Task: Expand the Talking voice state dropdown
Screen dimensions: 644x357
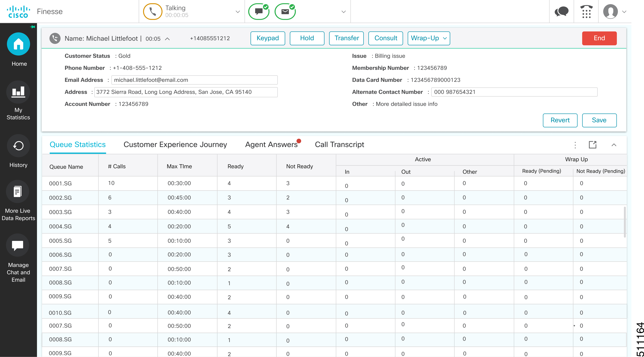Action: pos(238,12)
